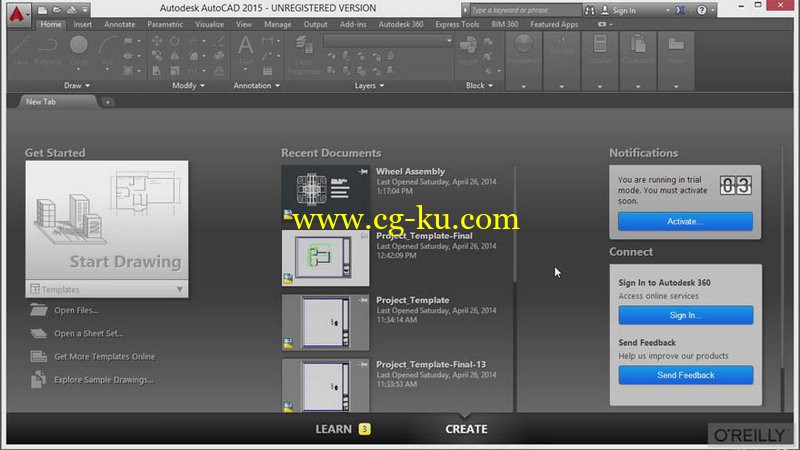Click the Line tool in Draw panel
The image size is (800, 450).
tap(20, 50)
